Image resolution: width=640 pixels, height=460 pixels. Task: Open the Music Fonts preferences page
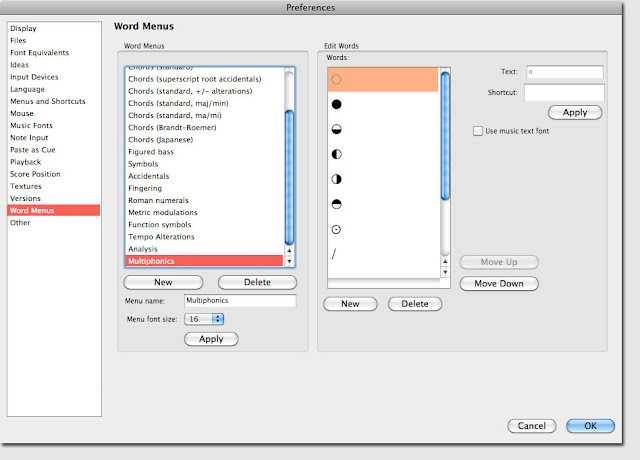point(31,125)
